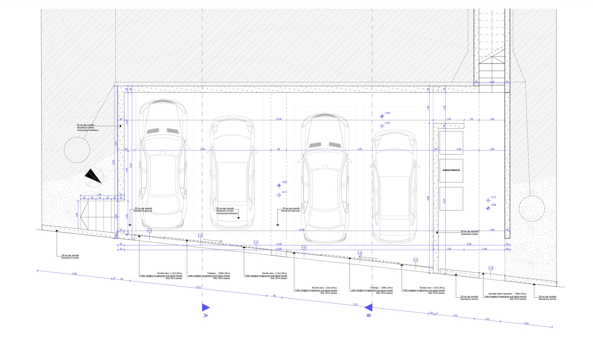Select the 2,02 dimension at far right
The width and height of the screenshot is (593, 364).
pos(526,323)
